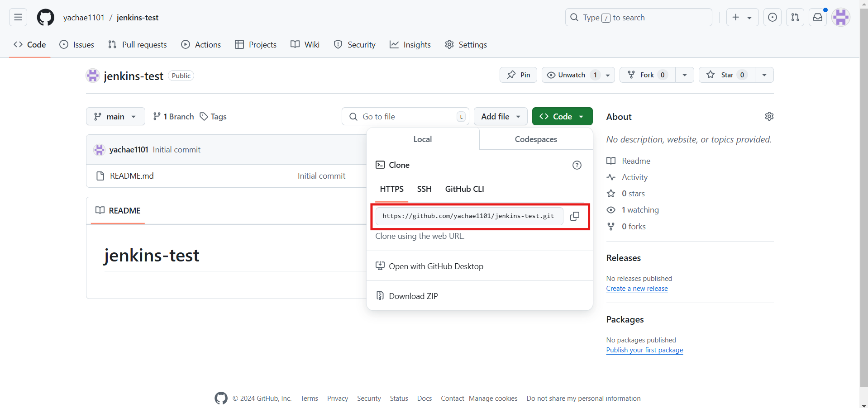The width and height of the screenshot is (868, 408).
Task: Switch to the Codespaces tab
Action: [x=536, y=139]
